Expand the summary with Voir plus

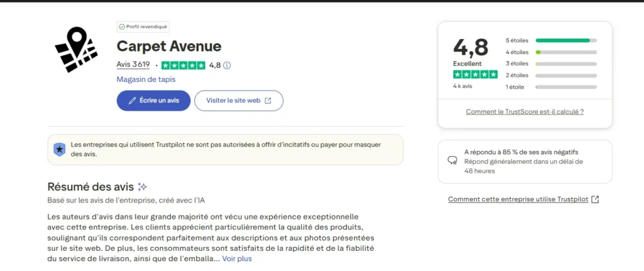pos(236,258)
